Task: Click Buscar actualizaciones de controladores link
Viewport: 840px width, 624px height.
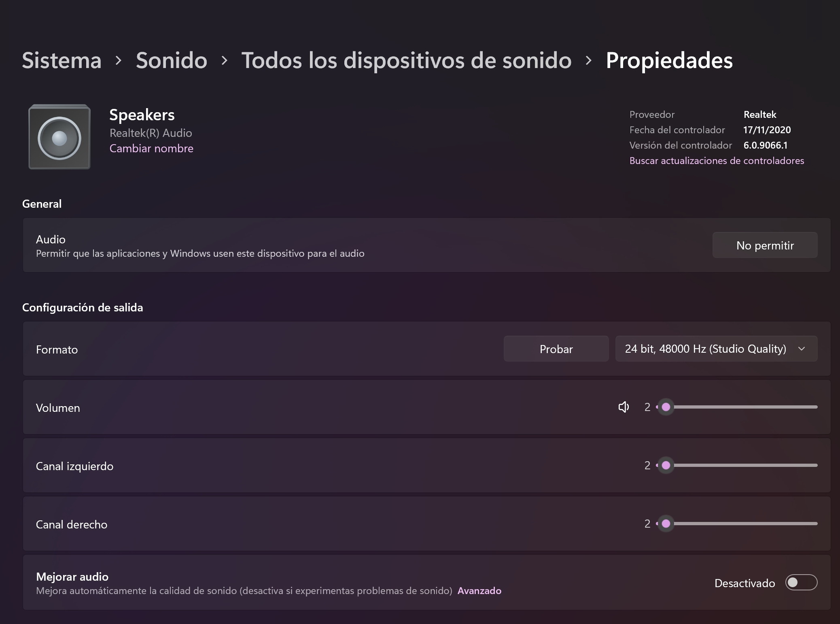Action: click(x=717, y=161)
